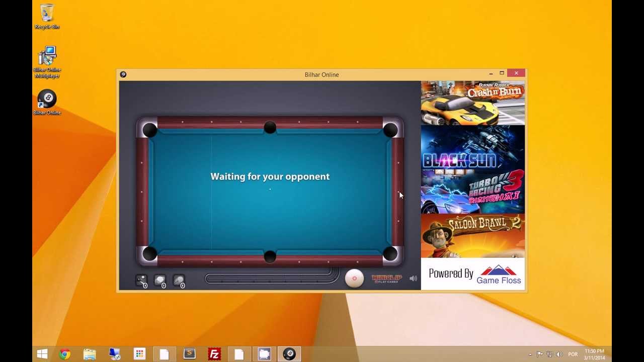Viewport: 644px width, 362px height.
Task: Open the colorful grid app in taskbar
Action: click(x=139, y=354)
